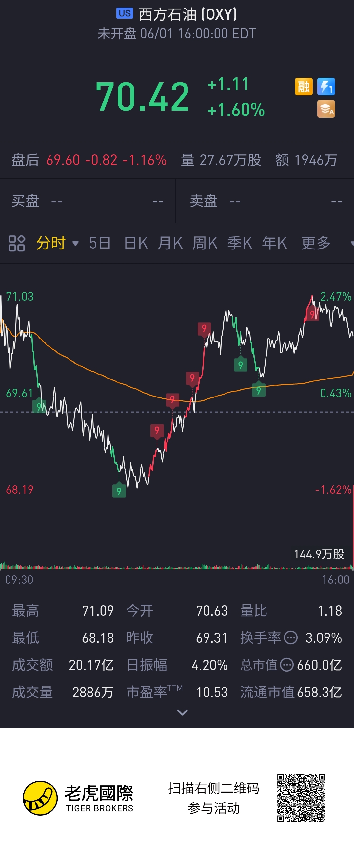The width and height of the screenshot is (354, 868).
Task: Tap the orange 融 margin trading badge
Action: pyautogui.click(x=304, y=86)
